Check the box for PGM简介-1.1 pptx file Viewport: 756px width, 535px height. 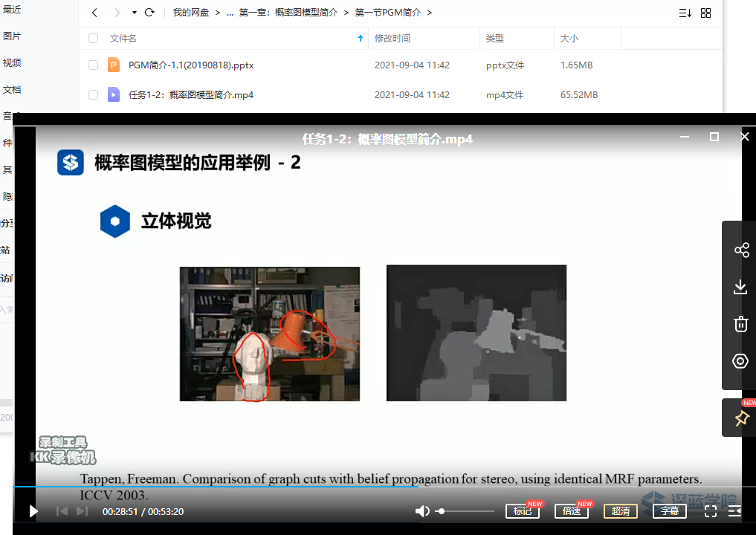[94, 65]
